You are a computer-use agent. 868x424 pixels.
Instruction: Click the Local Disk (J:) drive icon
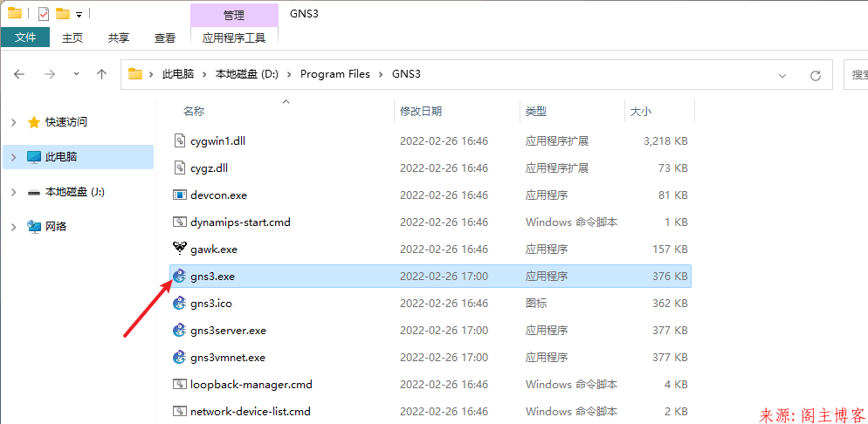(x=34, y=193)
